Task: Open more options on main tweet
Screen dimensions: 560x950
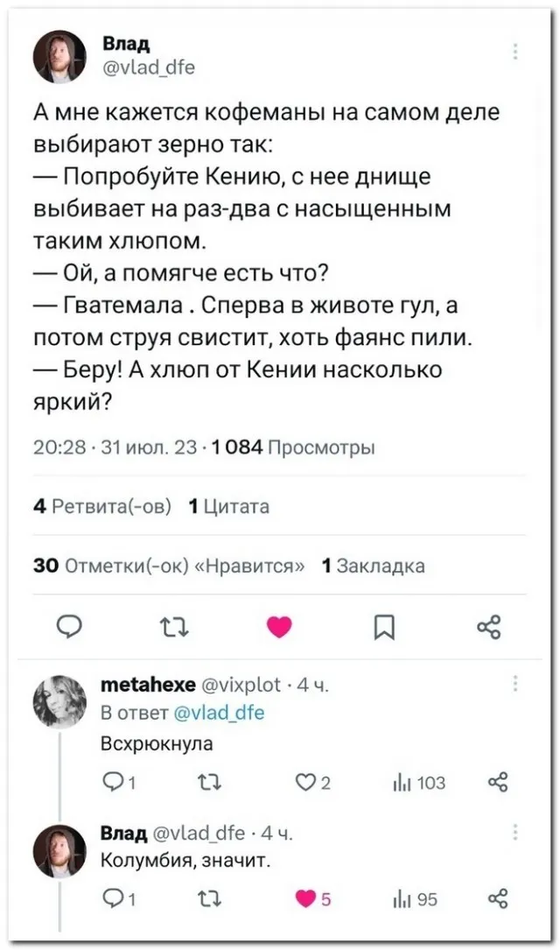Action: (514, 49)
